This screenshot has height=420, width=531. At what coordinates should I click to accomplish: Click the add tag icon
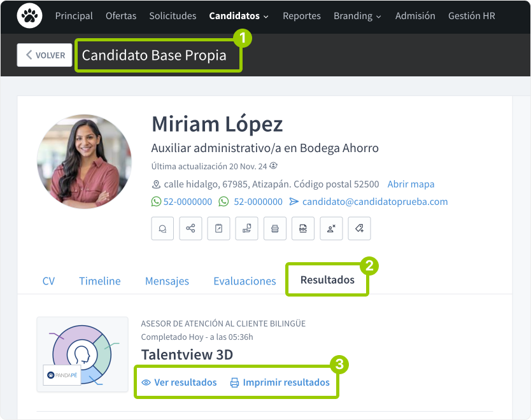358,228
